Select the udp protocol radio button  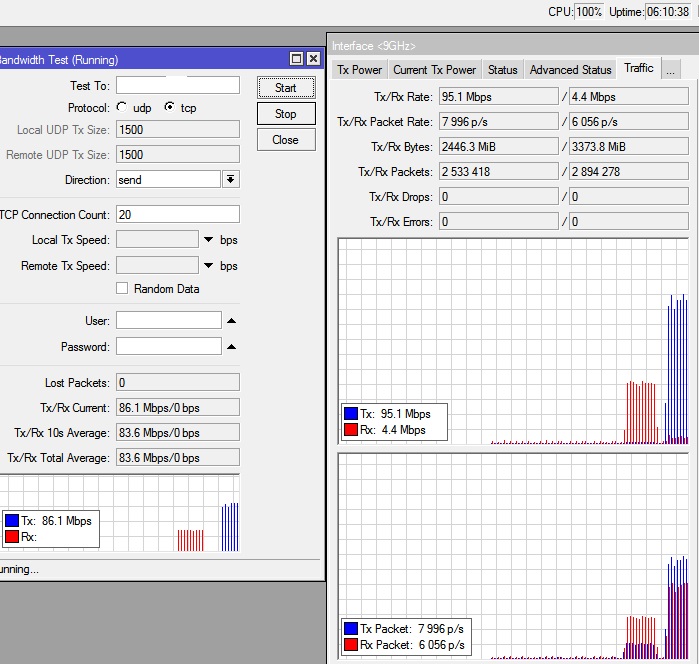pos(121,107)
